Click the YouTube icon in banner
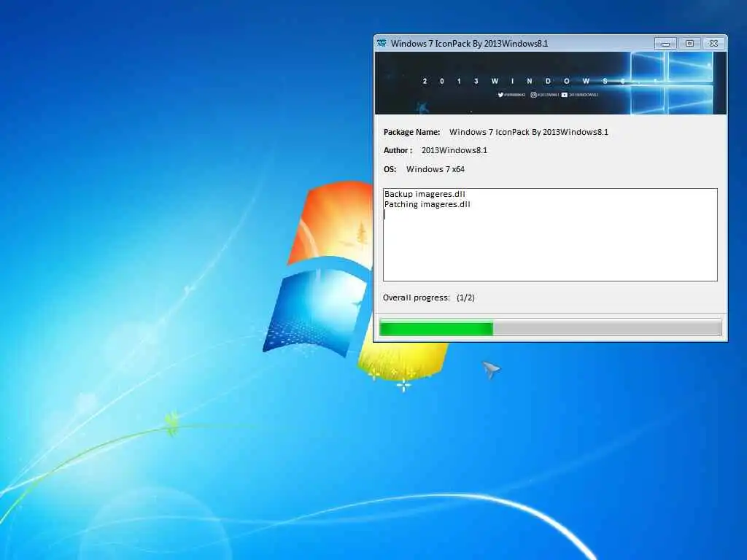The height and width of the screenshot is (560, 747). [x=564, y=95]
